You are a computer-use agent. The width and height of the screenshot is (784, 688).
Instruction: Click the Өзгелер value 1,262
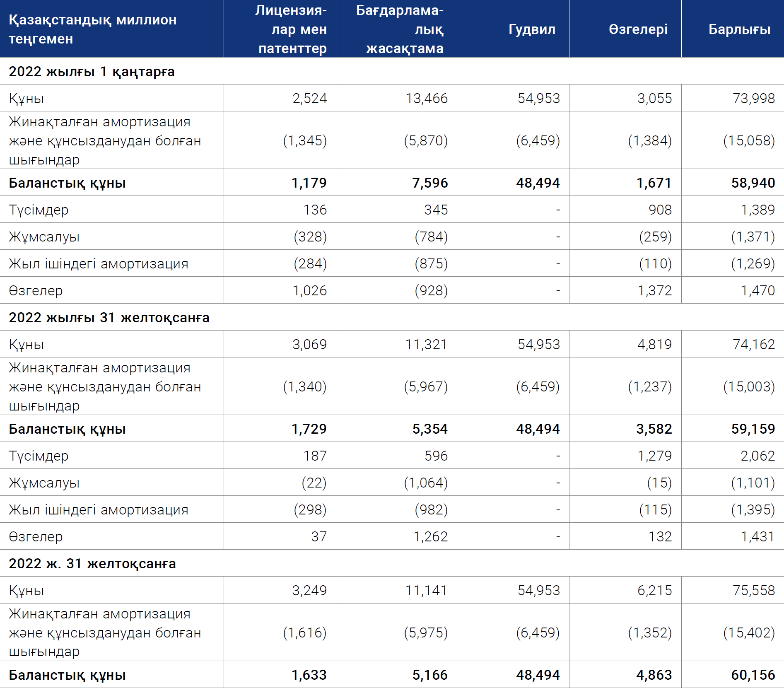431,536
